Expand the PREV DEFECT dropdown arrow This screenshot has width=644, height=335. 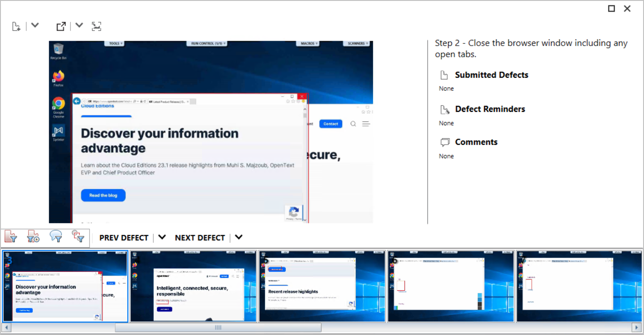coord(162,237)
